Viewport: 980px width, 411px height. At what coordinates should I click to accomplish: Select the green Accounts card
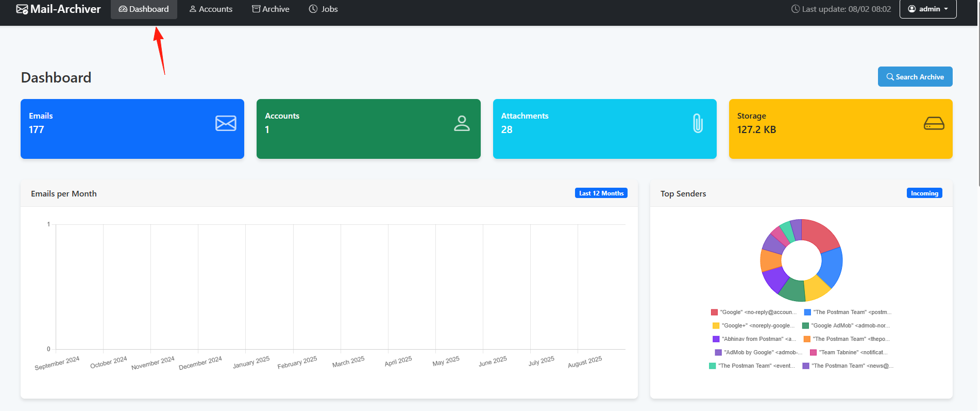click(368, 129)
